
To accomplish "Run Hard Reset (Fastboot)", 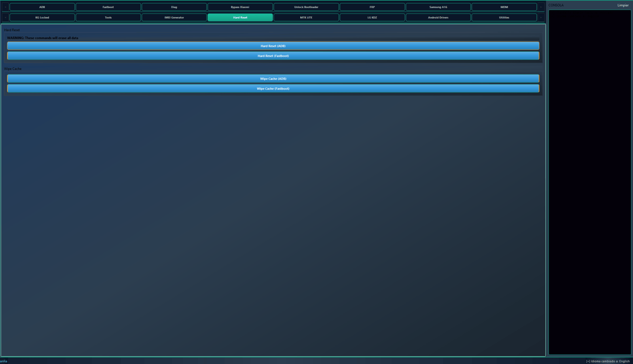I will [x=273, y=56].
